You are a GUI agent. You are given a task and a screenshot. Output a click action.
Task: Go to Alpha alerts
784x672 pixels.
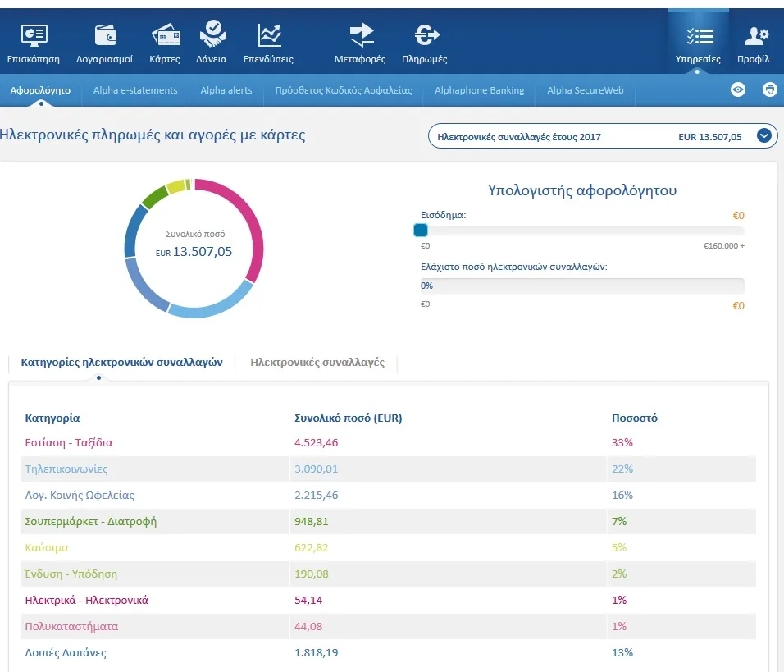[226, 90]
